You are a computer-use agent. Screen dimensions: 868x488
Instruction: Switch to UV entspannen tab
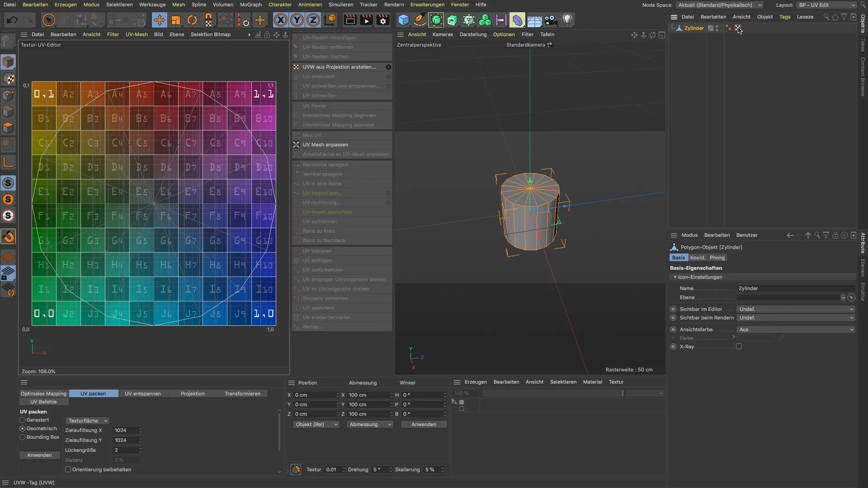point(143,394)
